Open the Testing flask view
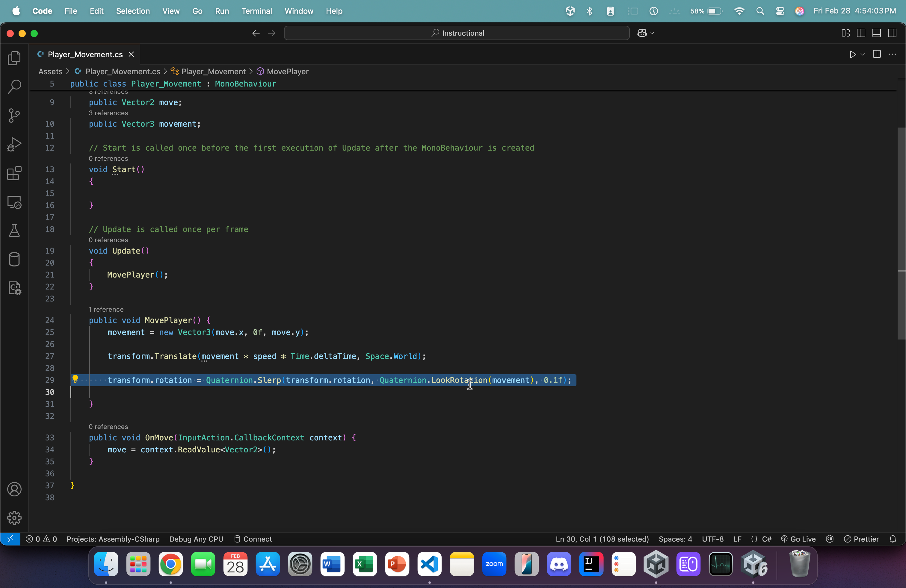This screenshot has height=588, width=906. click(14, 231)
